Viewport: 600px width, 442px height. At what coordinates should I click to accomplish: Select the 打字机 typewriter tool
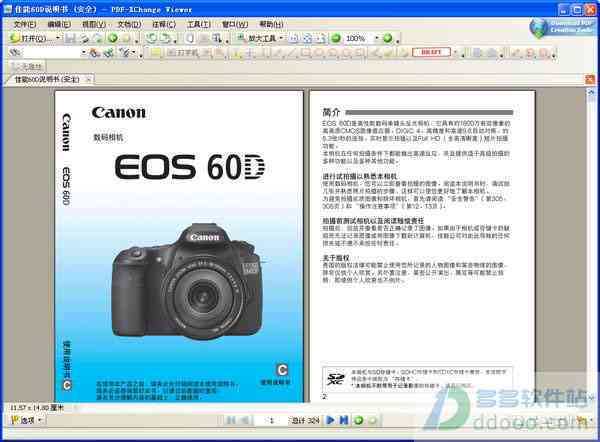(x=183, y=52)
